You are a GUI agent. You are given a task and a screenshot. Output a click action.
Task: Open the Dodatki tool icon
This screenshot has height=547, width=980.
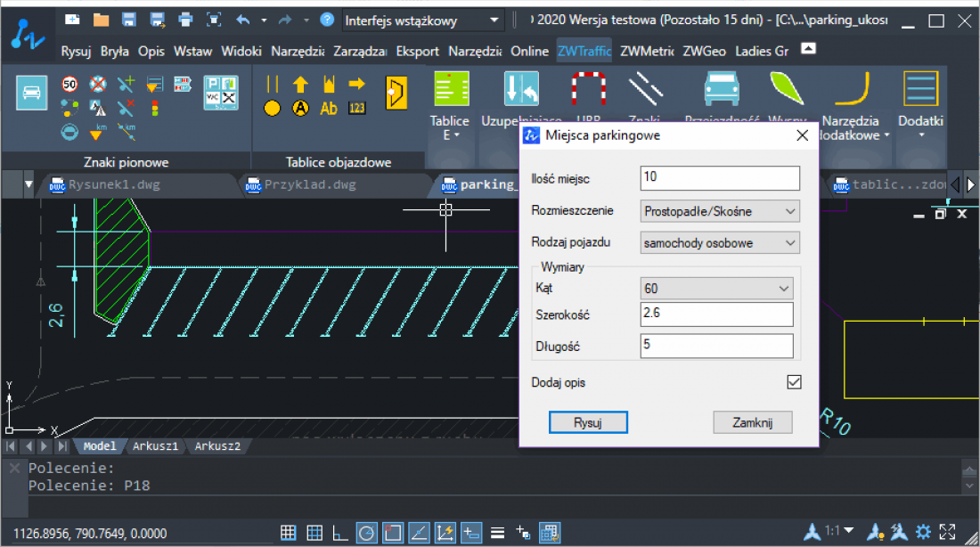point(920,89)
